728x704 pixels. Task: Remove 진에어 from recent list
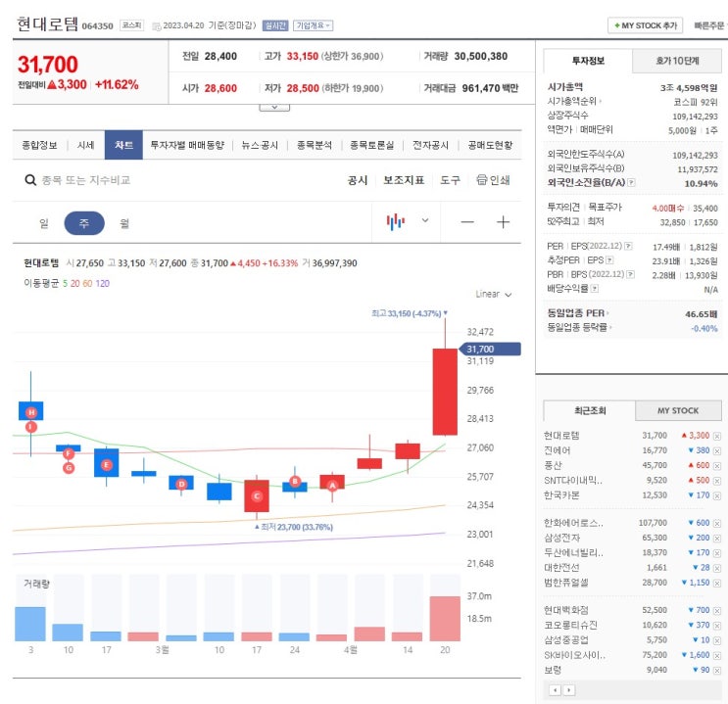coord(717,451)
